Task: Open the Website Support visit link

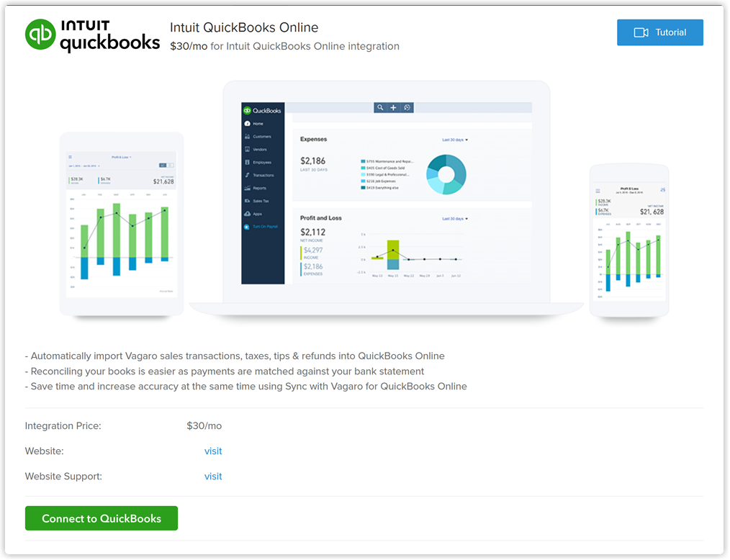Action: coord(213,477)
